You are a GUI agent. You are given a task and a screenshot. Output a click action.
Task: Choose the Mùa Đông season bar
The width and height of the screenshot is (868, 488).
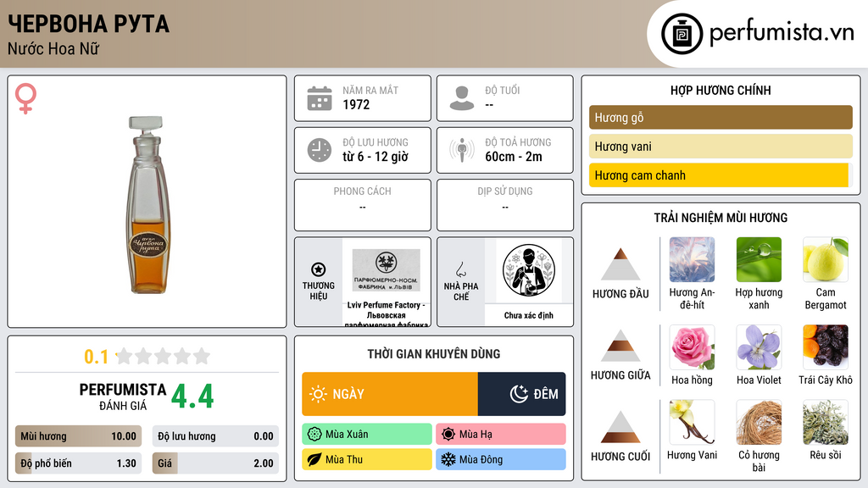click(x=500, y=459)
